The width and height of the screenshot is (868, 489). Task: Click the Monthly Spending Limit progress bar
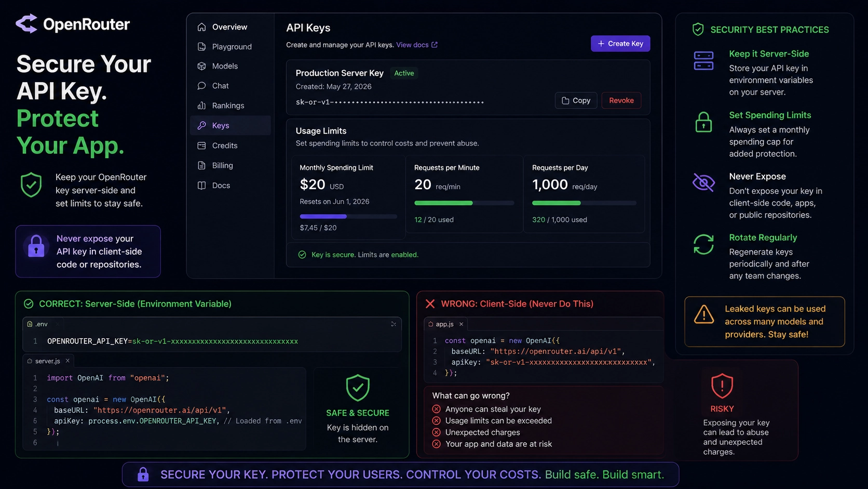point(348,216)
